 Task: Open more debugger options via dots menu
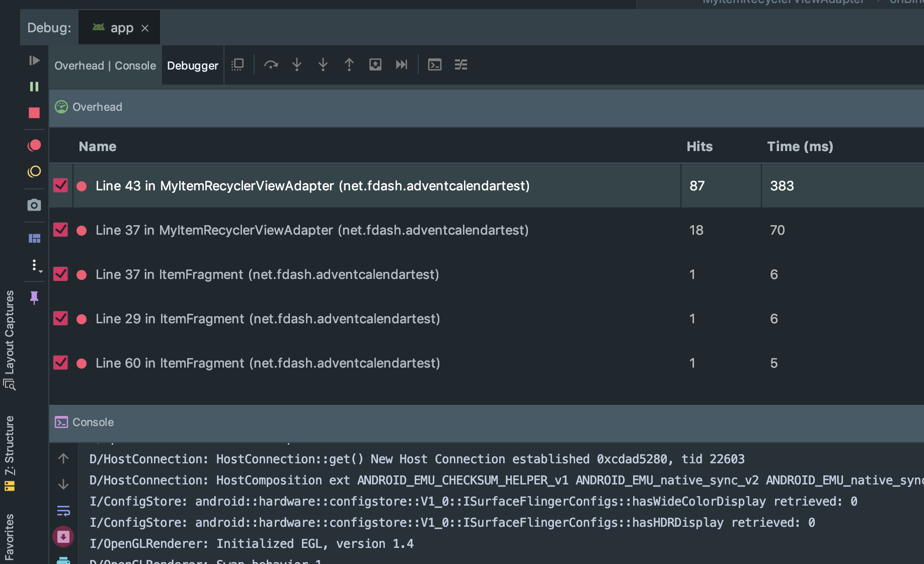(x=34, y=265)
